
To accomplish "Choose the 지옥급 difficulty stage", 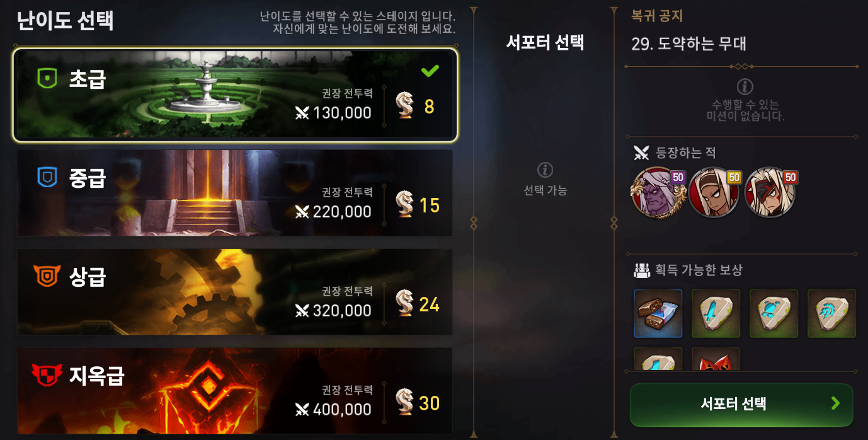I will click(235, 391).
